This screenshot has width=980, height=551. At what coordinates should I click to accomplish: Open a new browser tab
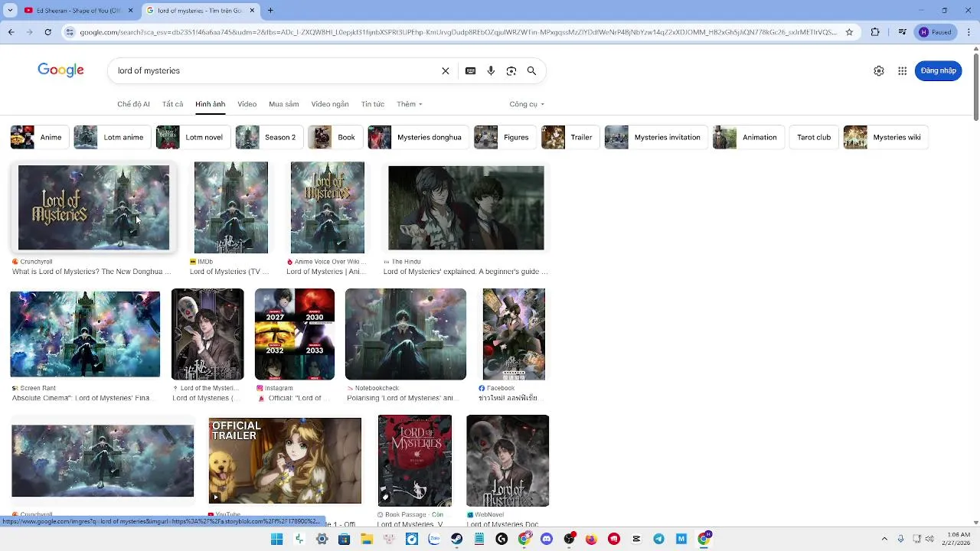[270, 10]
